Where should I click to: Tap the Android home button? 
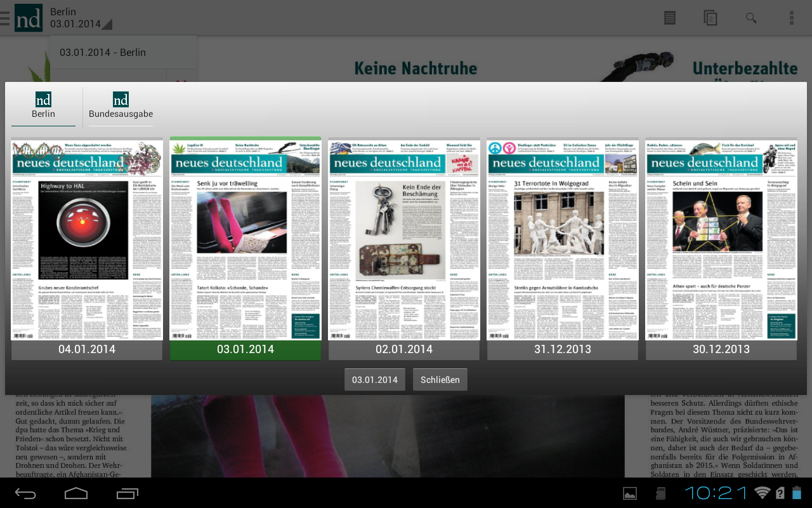pos(76,493)
